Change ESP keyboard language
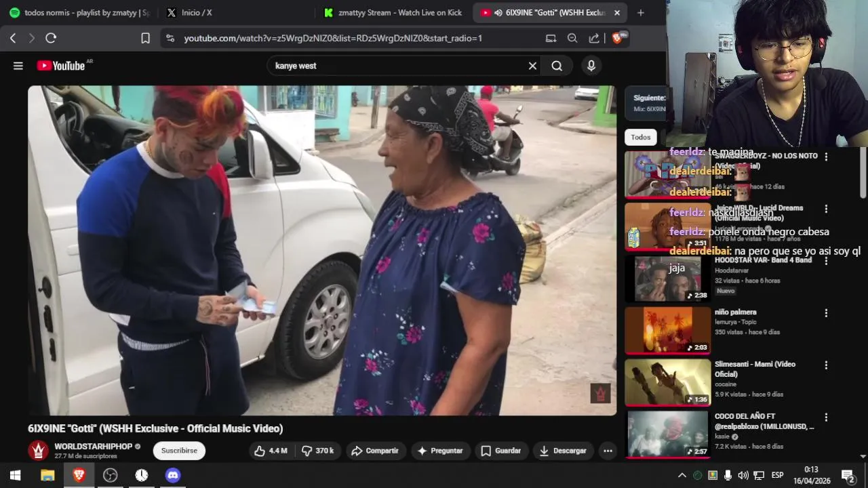The width and height of the screenshot is (868, 488). coord(777,475)
